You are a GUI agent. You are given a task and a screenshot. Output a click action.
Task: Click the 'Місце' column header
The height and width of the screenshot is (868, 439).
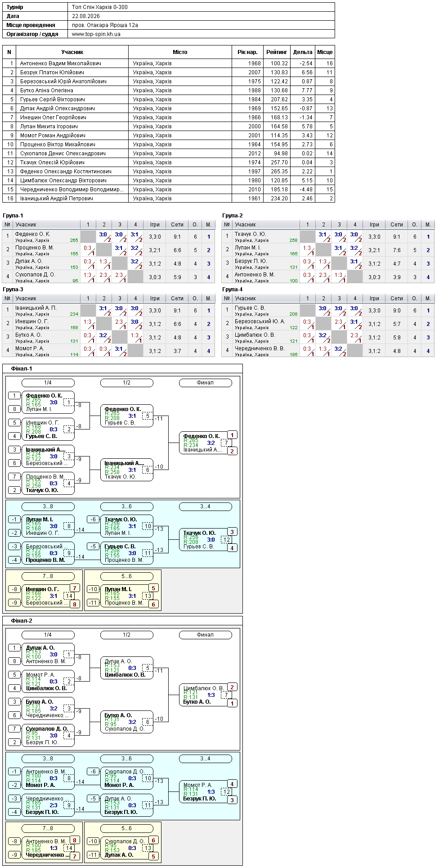325,52
